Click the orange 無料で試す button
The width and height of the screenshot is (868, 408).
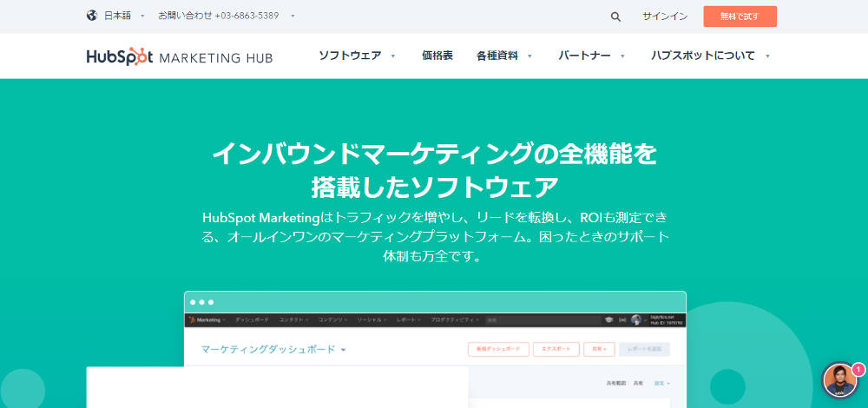(740, 16)
